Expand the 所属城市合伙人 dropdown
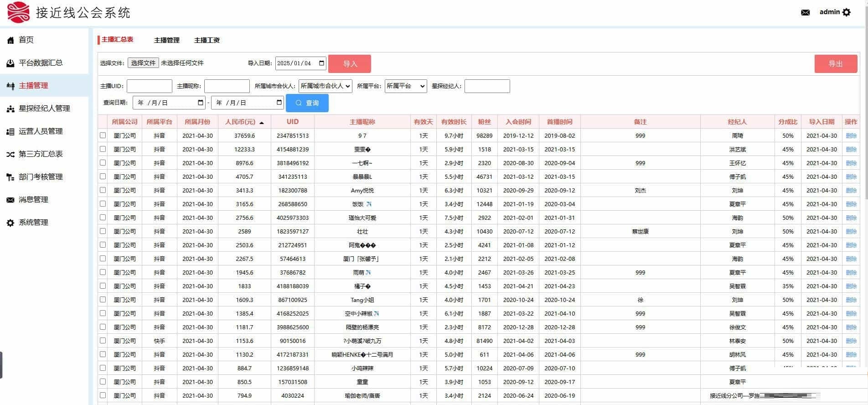This screenshot has height=405, width=868. (325, 86)
